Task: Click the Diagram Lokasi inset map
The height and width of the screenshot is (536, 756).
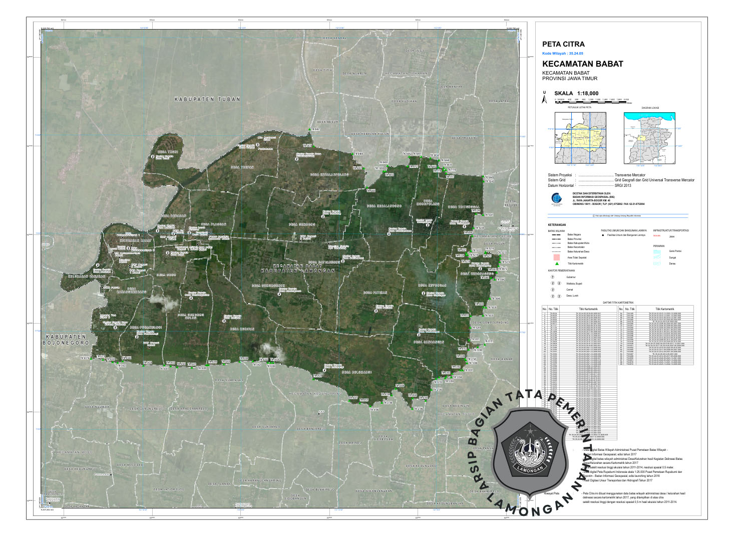Action: coord(649,137)
